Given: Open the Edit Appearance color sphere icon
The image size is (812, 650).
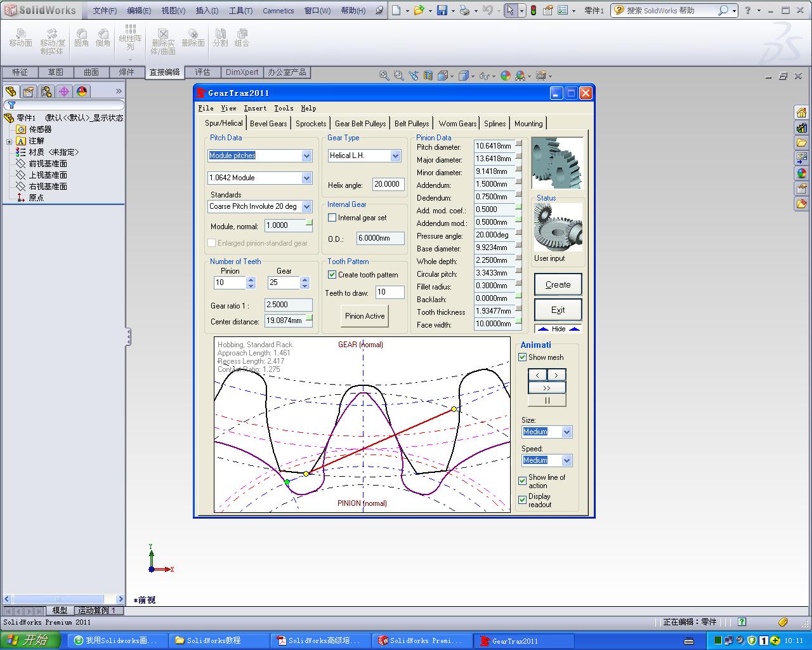Looking at the screenshot, I should point(506,76).
